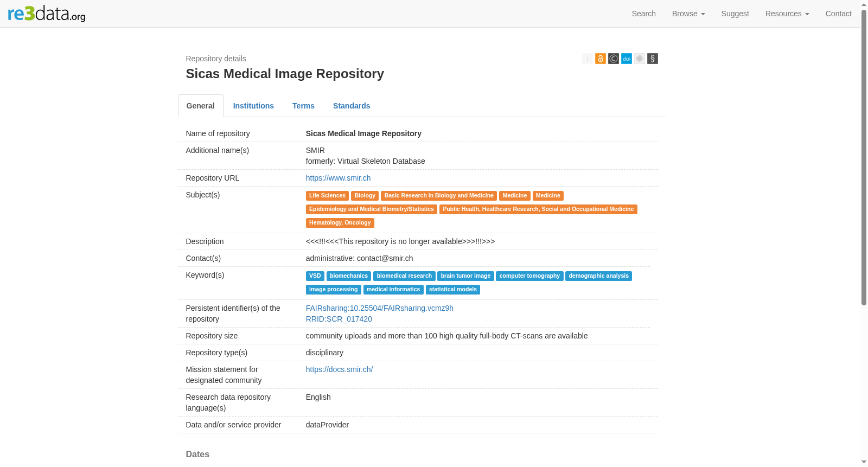Viewport: 868px width, 467px height.
Task: Click the image processing keyword tag
Action: tap(334, 290)
